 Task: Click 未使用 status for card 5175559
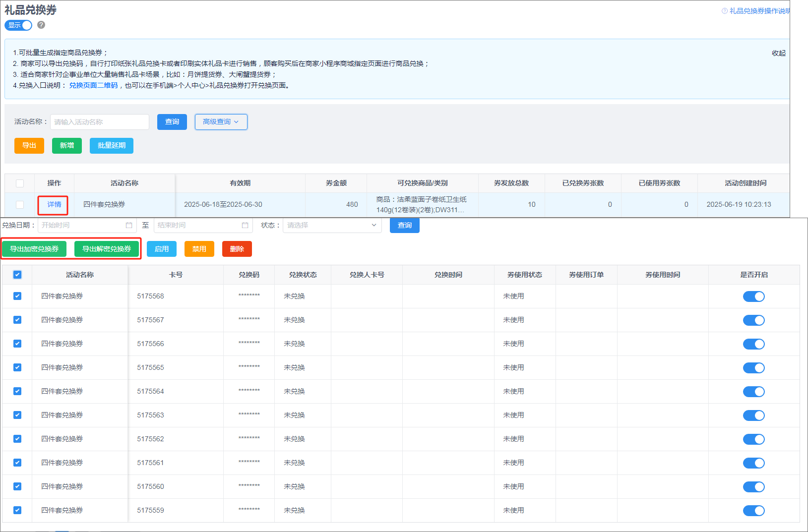[x=513, y=510]
